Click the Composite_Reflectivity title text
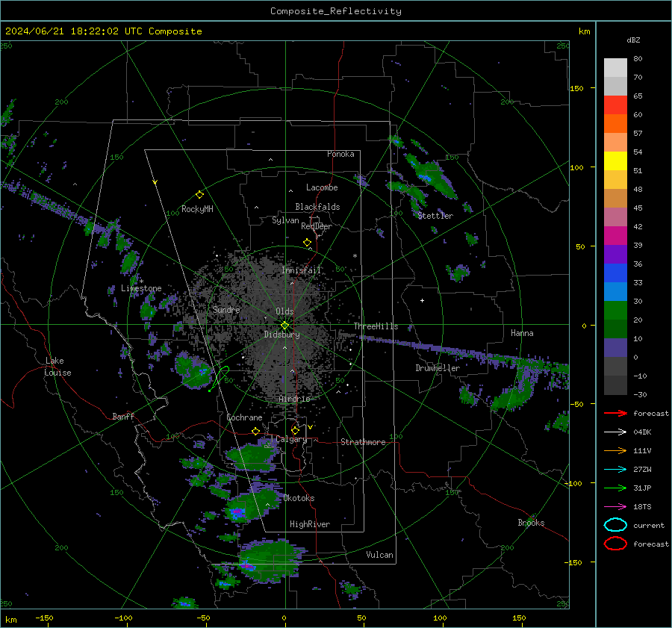672x628 pixels. tap(335, 11)
